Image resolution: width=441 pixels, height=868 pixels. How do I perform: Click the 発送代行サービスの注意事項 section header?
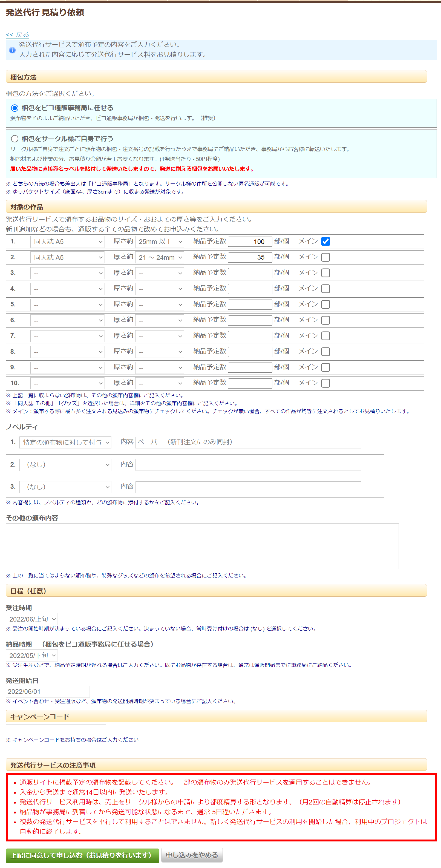(216, 764)
